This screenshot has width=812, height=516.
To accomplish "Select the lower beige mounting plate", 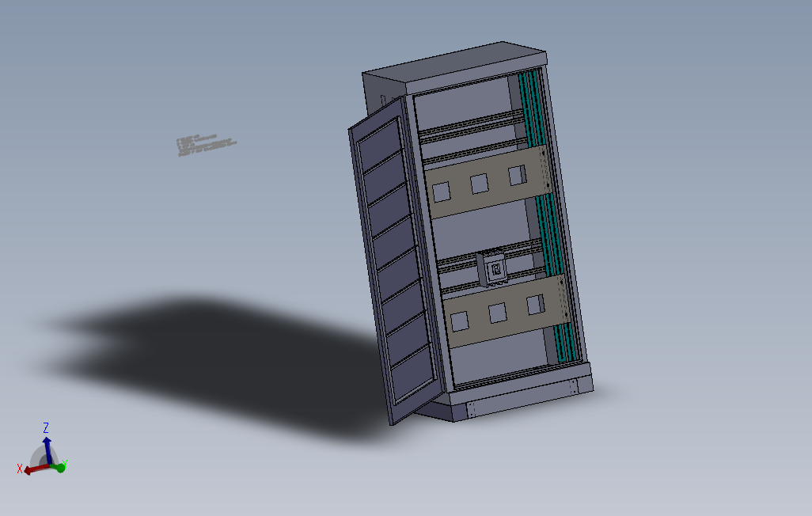I will (506, 311).
